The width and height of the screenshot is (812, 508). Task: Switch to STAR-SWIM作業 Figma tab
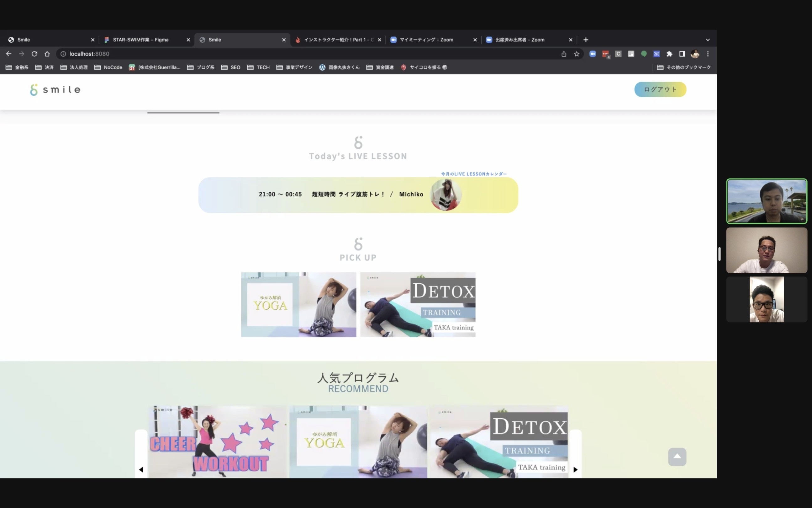tap(141, 40)
